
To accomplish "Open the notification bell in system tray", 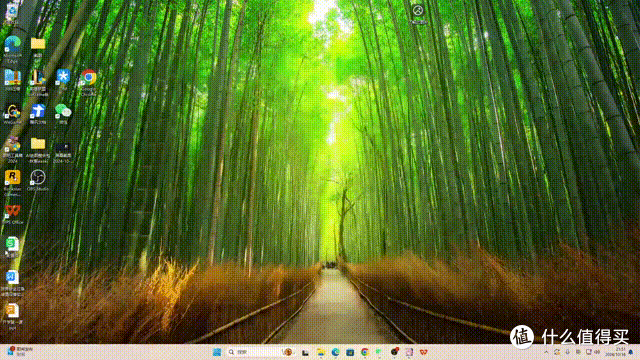I will tap(631, 352).
